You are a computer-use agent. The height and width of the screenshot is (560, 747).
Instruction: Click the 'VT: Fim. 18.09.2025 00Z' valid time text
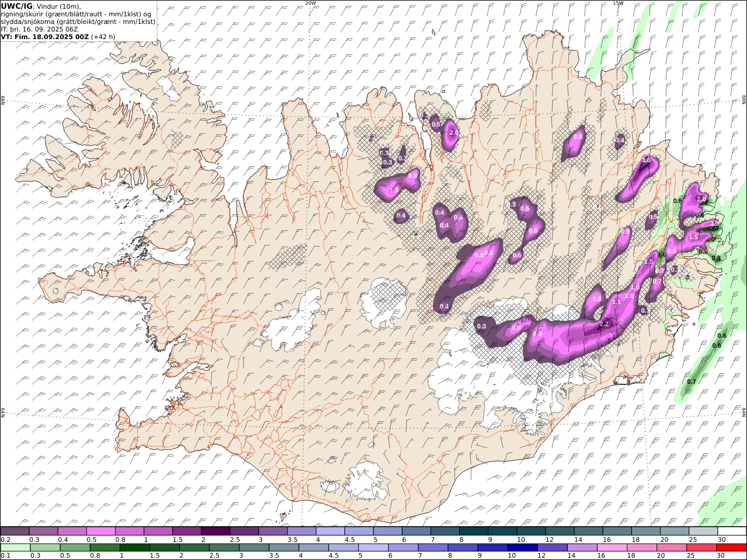[45, 36]
